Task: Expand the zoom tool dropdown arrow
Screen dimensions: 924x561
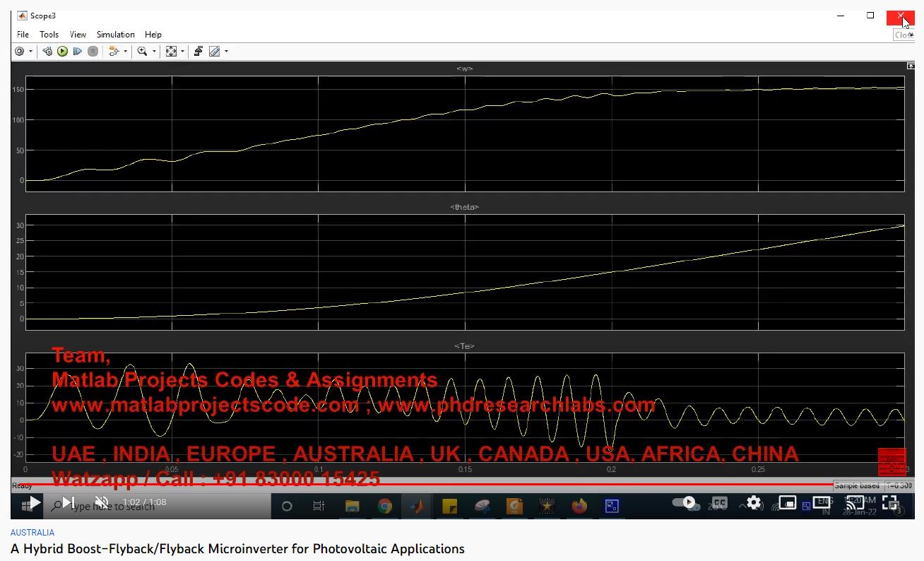Action: pos(154,52)
